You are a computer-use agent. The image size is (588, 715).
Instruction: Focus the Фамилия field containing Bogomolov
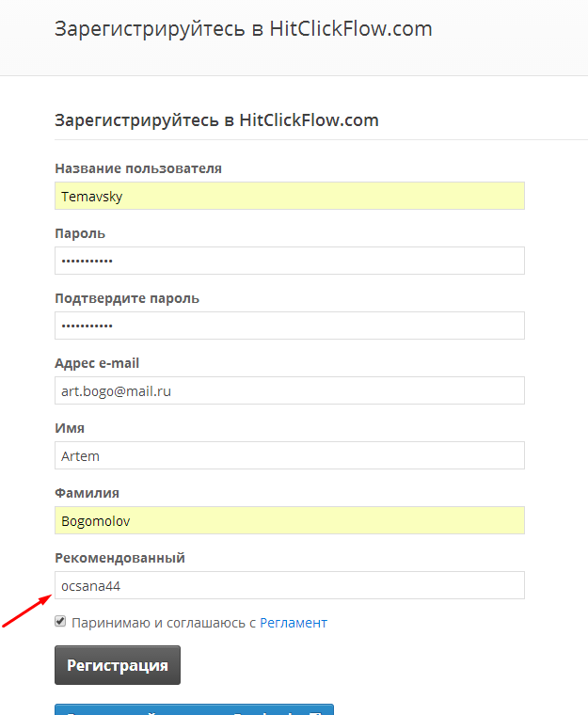[290, 520]
